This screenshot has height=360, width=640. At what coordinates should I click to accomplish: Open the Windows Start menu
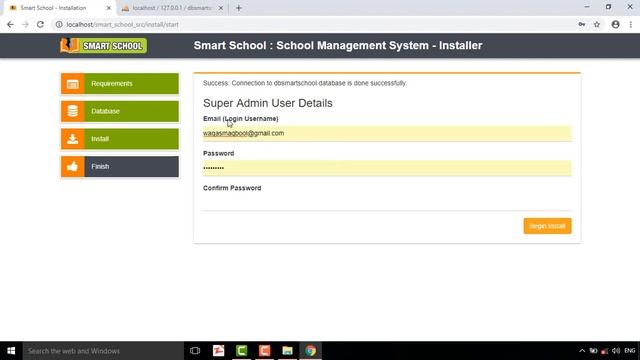11,351
